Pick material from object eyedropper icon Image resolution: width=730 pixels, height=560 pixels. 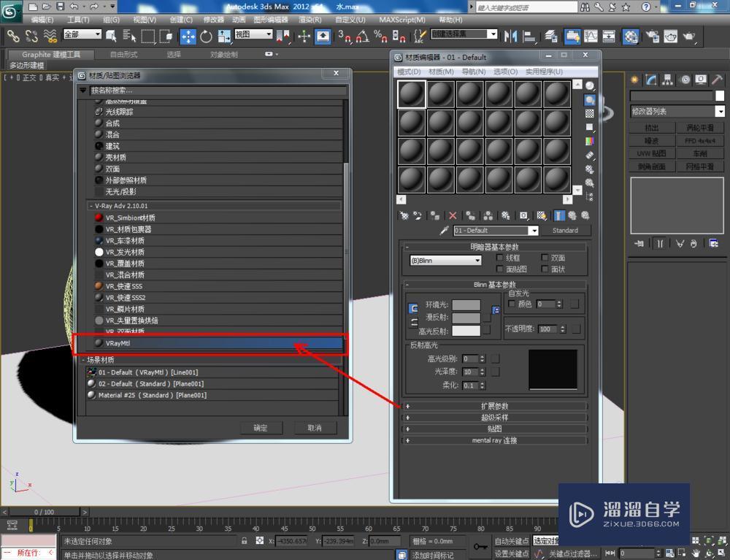(444, 231)
